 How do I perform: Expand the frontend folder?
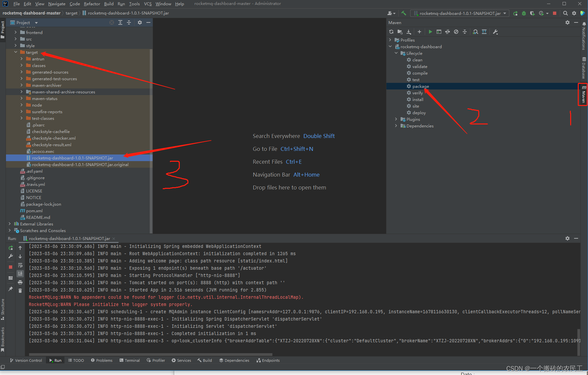[16, 32]
